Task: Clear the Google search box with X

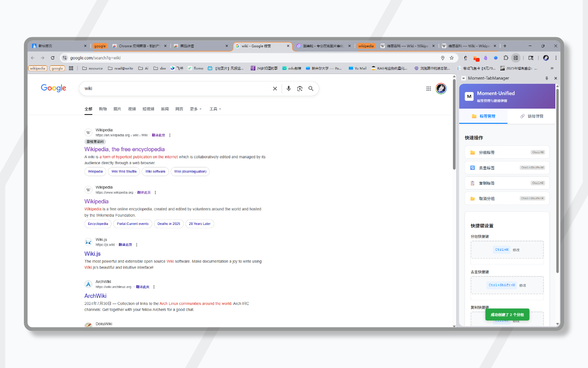Action: point(275,89)
